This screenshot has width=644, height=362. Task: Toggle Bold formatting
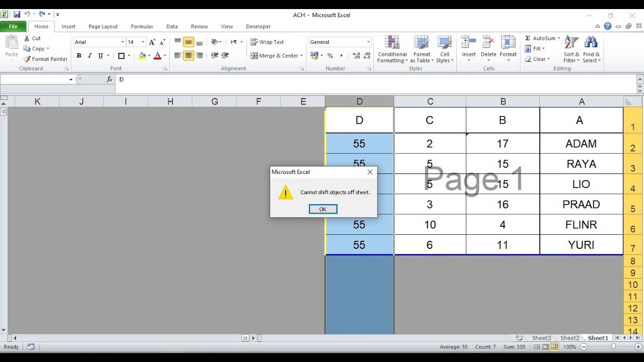click(x=79, y=56)
